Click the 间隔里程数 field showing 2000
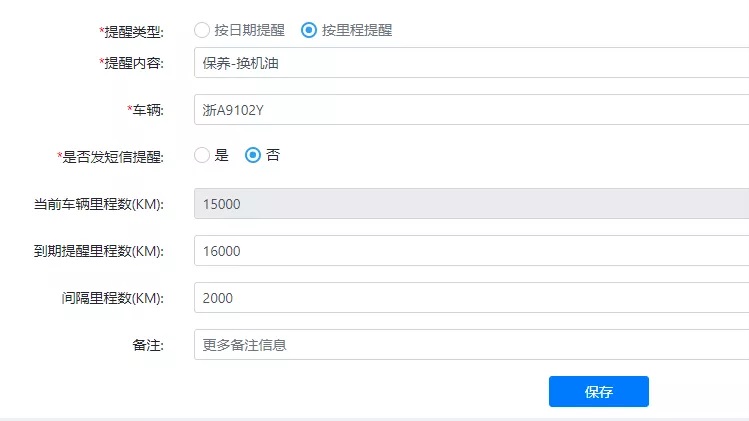The width and height of the screenshot is (749, 421). click(470, 298)
